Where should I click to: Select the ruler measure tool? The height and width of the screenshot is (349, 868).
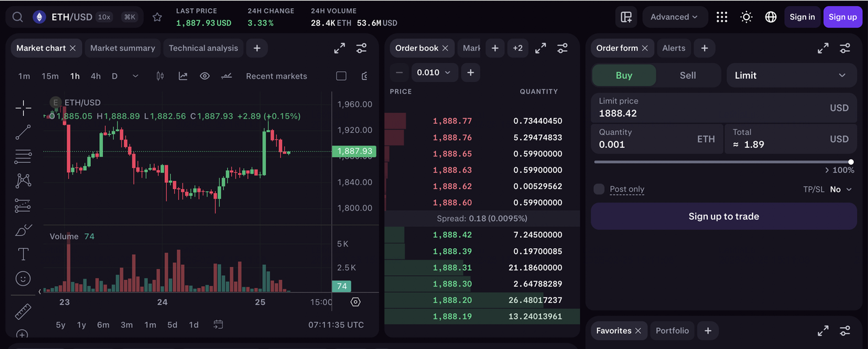click(x=23, y=311)
